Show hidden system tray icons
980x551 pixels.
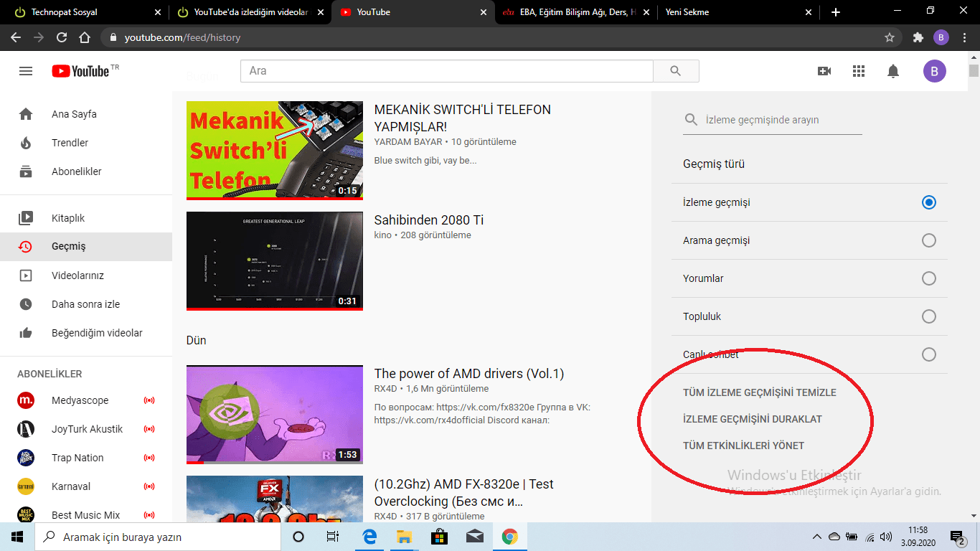coord(816,537)
